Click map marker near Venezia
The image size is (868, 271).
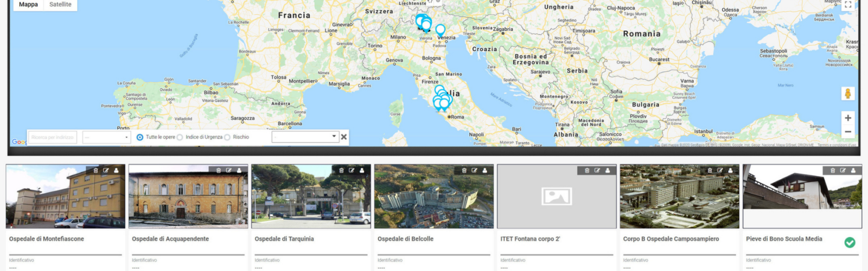point(441,30)
